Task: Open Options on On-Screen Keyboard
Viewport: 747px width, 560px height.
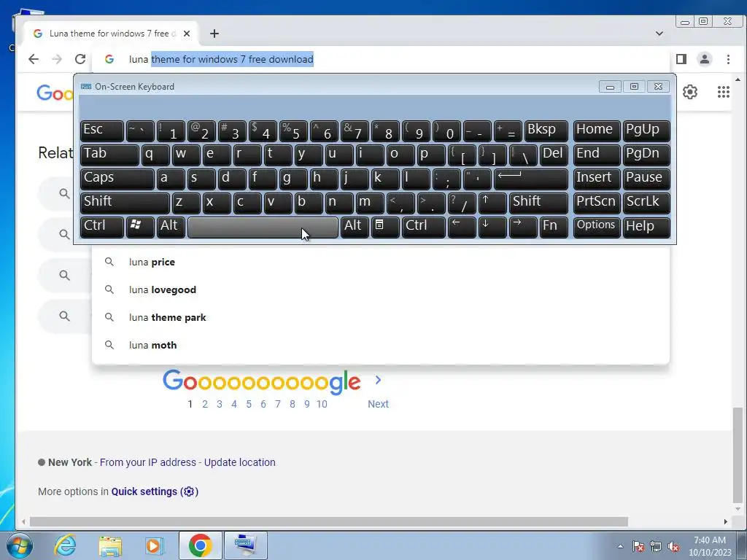Action: tap(597, 227)
